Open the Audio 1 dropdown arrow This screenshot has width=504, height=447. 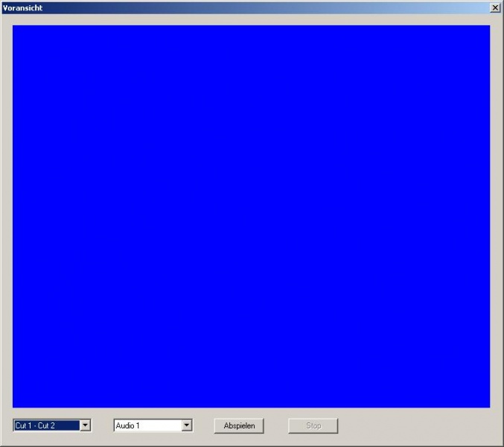click(186, 425)
